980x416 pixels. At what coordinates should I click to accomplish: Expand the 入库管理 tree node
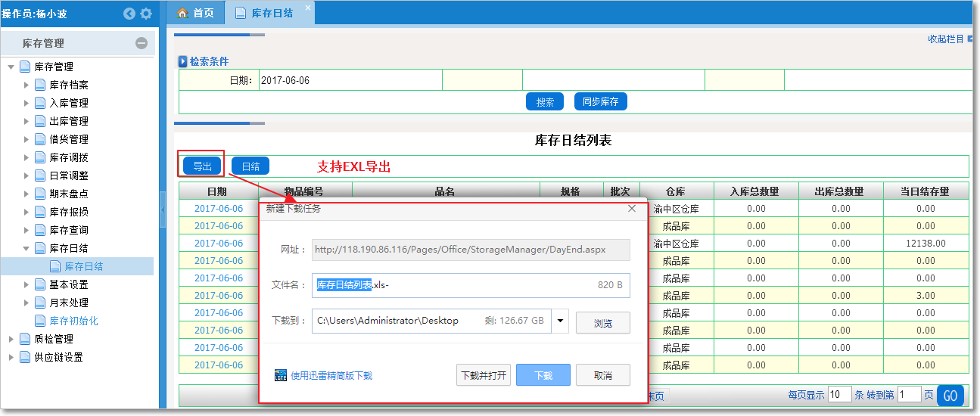pyautogui.click(x=26, y=103)
